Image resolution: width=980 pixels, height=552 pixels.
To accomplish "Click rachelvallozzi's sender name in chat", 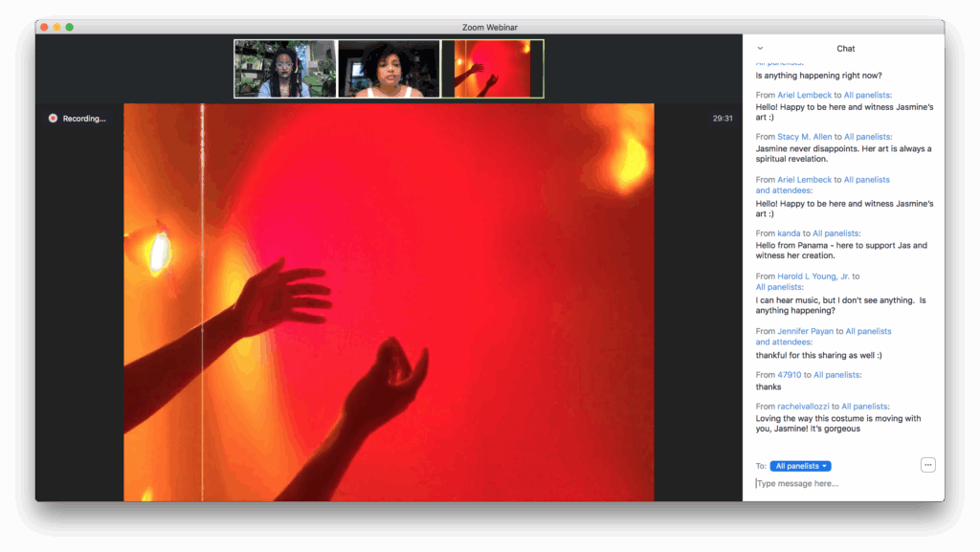I will [802, 407].
